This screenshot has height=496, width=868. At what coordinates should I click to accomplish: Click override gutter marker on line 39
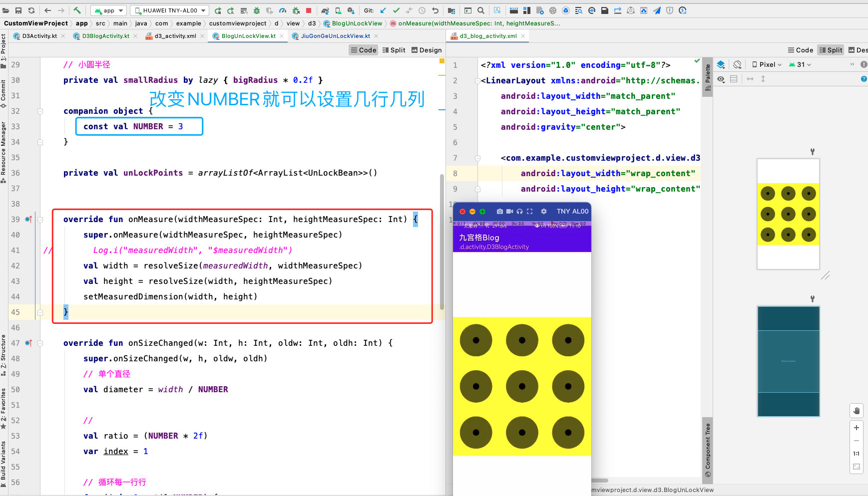[x=28, y=220]
